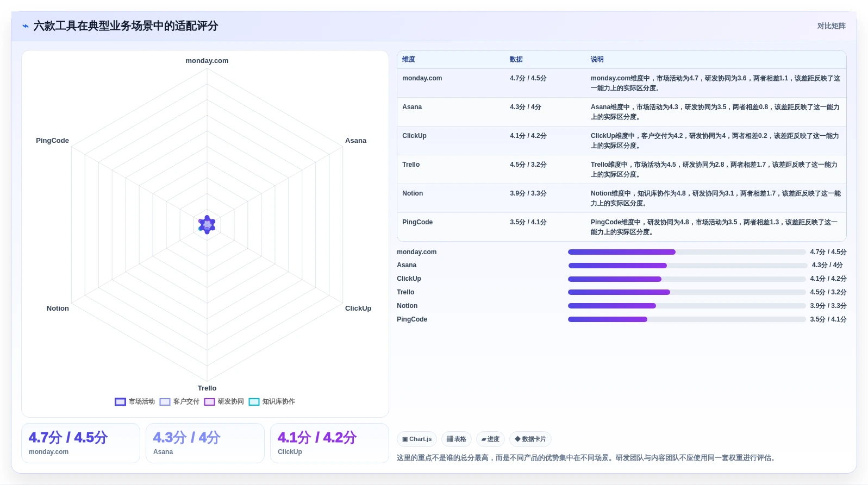Click the 说明 column header

(597, 59)
